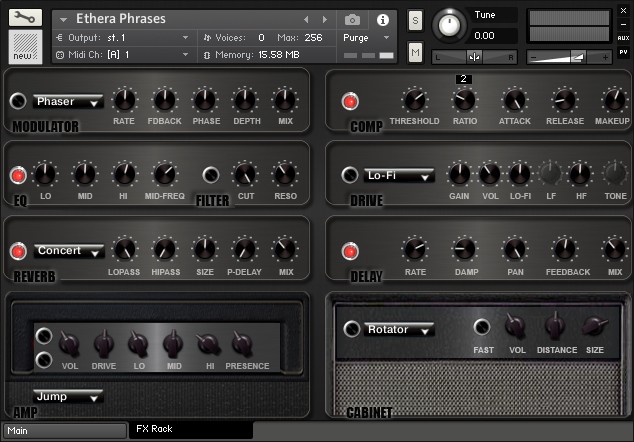Image resolution: width=634 pixels, height=442 pixels.
Task: Click the Reverb SIZE knob
Action: pyautogui.click(x=205, y=250)
